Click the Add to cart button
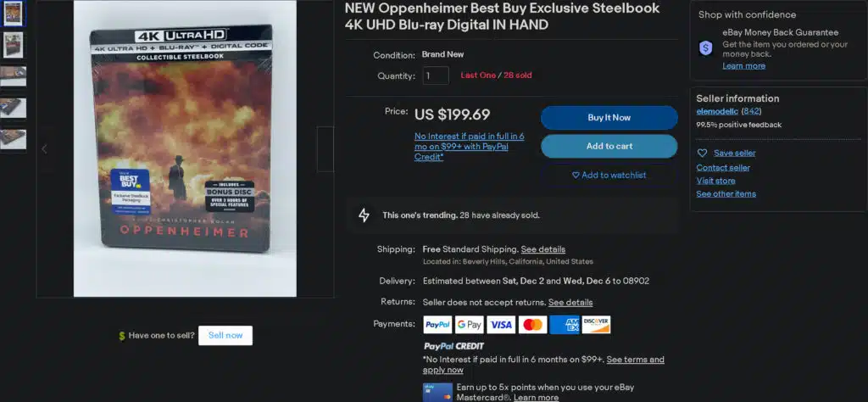Viewport: 868px width, 402px height. (609, 146)
